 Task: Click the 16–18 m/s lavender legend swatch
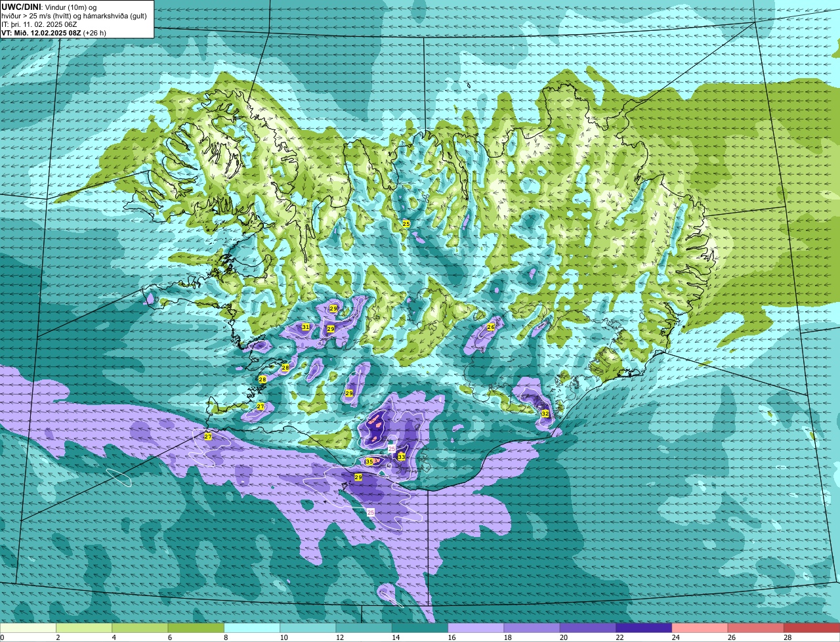(476, 628)
